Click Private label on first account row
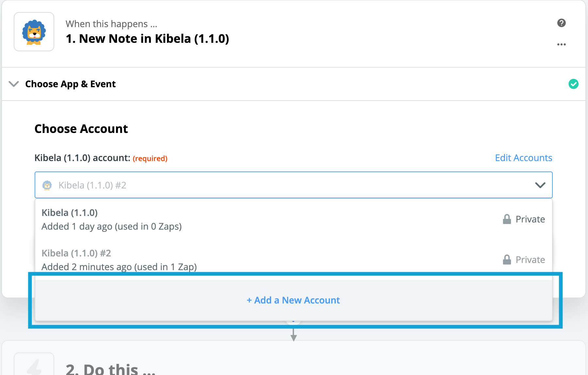This screenshot has height=375, width=588. click(530, 219)
